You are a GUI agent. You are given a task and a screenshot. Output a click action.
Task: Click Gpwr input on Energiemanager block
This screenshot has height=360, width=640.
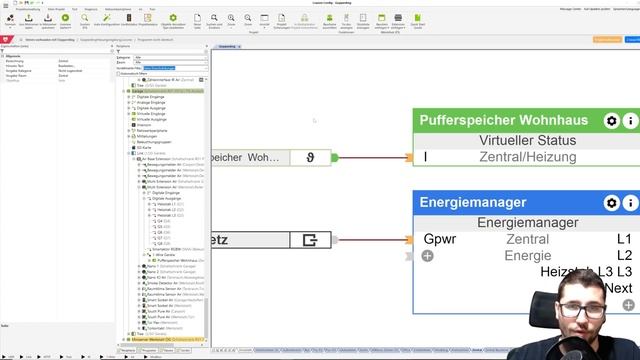(x=440, y=239)
